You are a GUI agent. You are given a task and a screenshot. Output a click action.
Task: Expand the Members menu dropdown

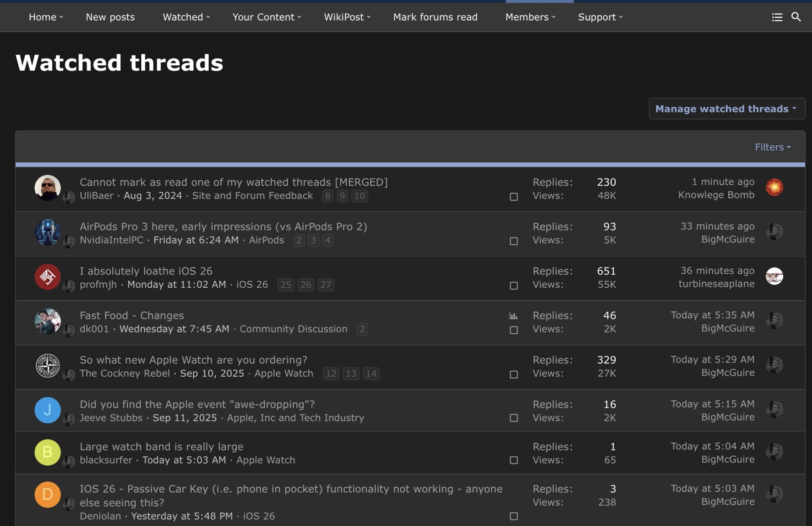530,17
